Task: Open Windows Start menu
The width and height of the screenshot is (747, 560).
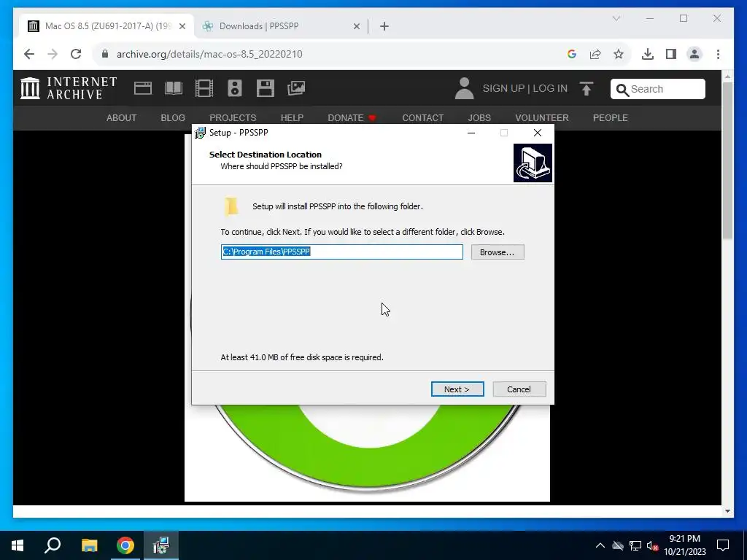Action: [18, 545]
